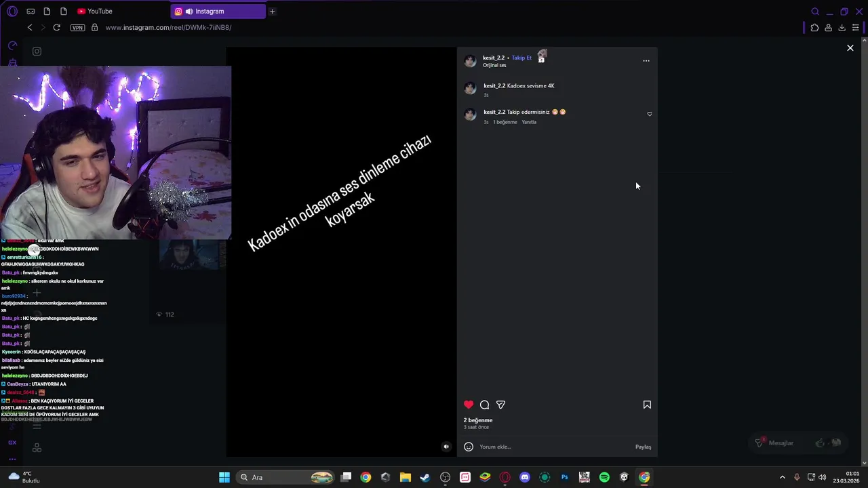Like the 'Takip edermisiniz' comment
868x488 pixels.
pyautogui.click(x=650, y=114)
